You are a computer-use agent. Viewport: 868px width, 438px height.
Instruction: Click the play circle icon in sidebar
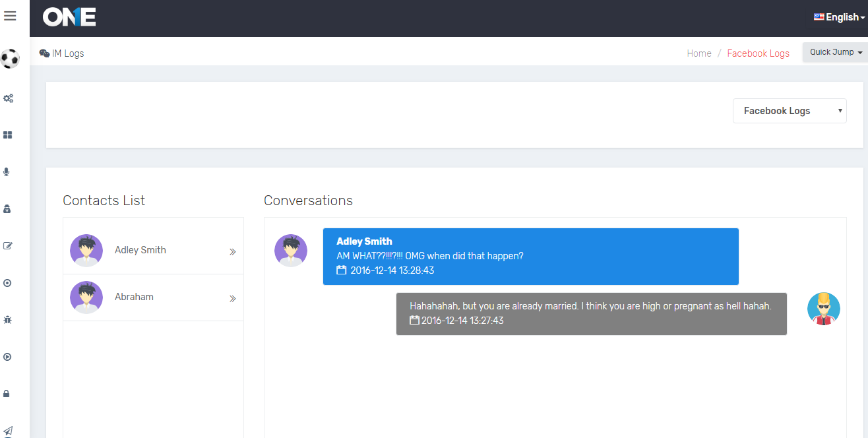[x=8, y=357]
